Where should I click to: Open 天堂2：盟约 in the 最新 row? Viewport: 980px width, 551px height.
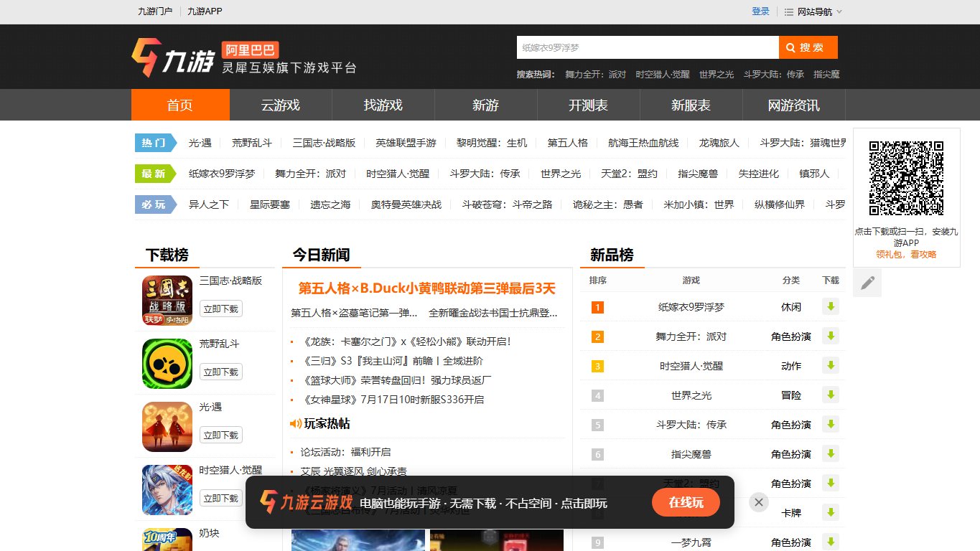pos(629,174)
